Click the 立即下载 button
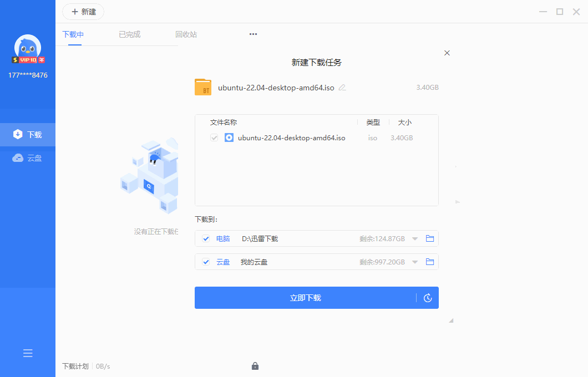 pos(305,298)
